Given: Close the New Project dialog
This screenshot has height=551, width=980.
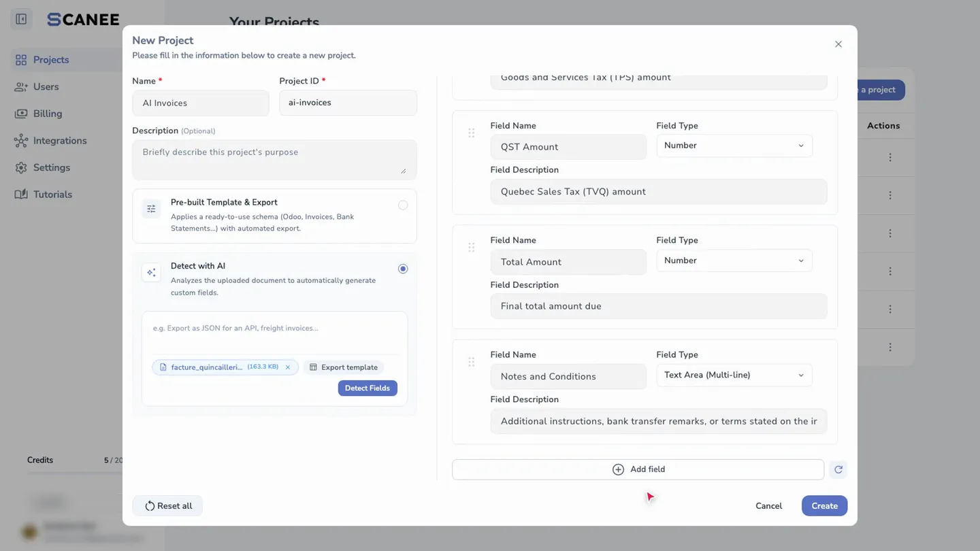Looking at the screenshot, I should [838, 44].
